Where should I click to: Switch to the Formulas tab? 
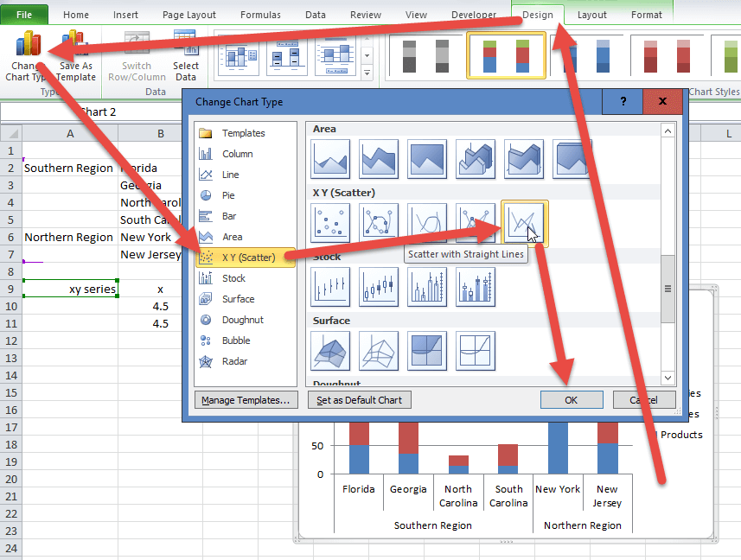(260, 15)
